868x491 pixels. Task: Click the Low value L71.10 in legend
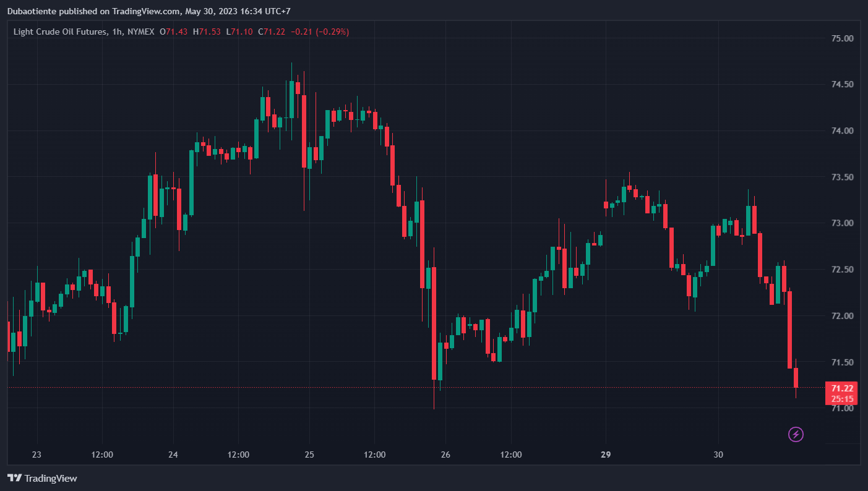click(239, 32)
